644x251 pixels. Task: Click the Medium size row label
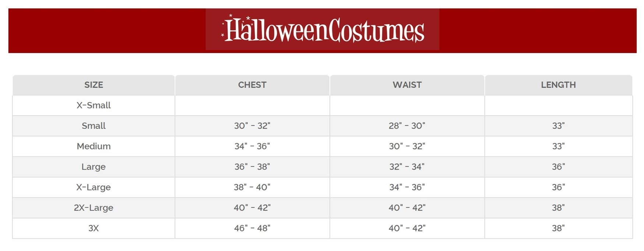pyautogui.click(x=93, y=146)
